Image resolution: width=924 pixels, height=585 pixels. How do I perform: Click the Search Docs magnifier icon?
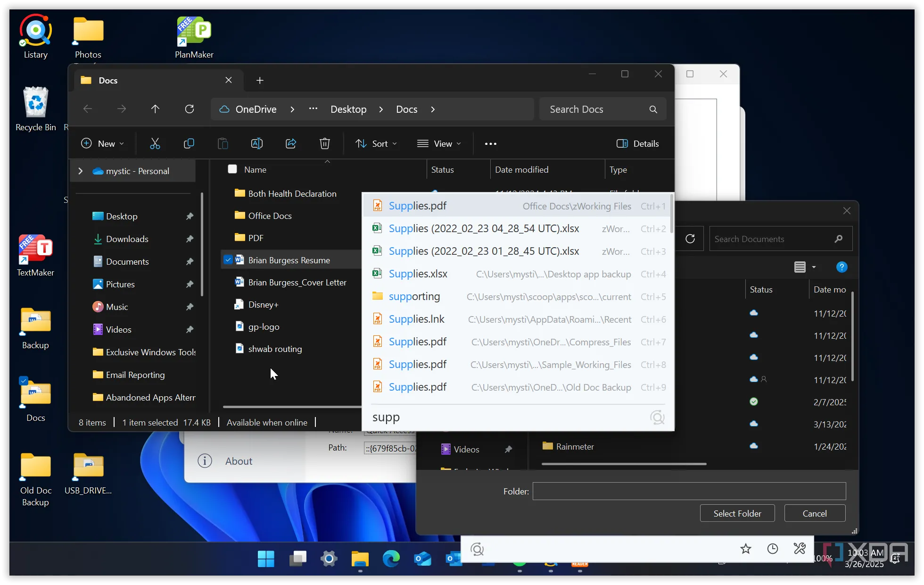(653, 109)
